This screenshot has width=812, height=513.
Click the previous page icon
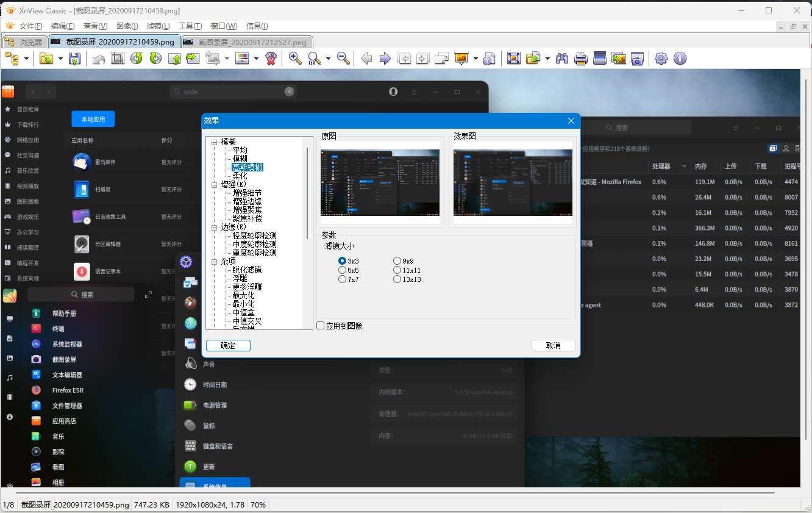[404, 59]
